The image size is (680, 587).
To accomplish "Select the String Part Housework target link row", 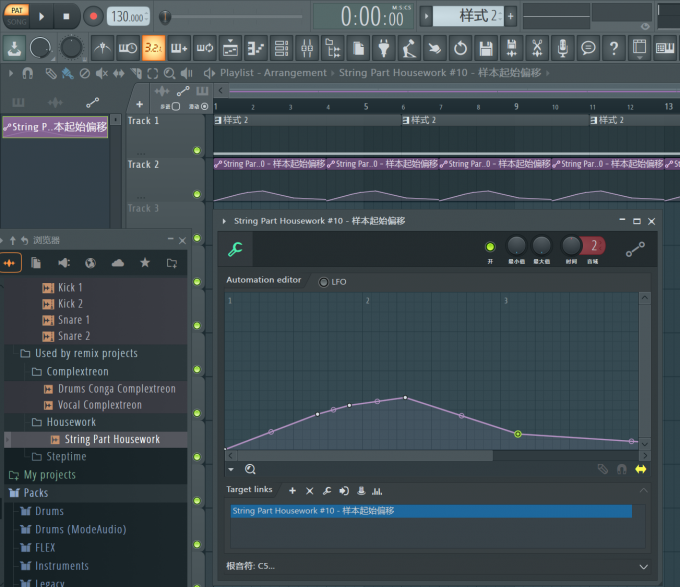I will (x=431, y=511).
